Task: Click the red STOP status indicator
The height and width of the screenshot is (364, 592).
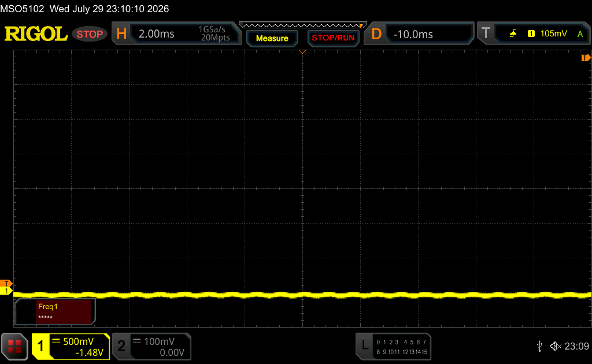Action: click(x=90, y=34)
